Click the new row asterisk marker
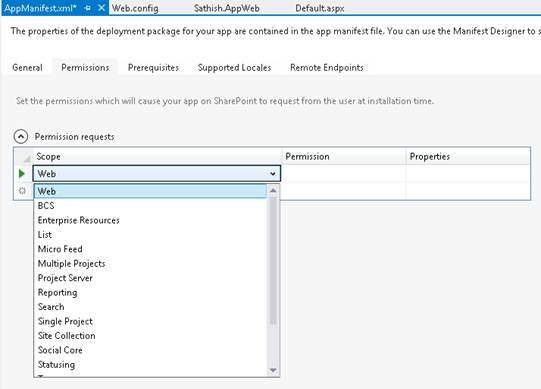The width and height of the screenshot is (541, 389). (x=22, y=191)
